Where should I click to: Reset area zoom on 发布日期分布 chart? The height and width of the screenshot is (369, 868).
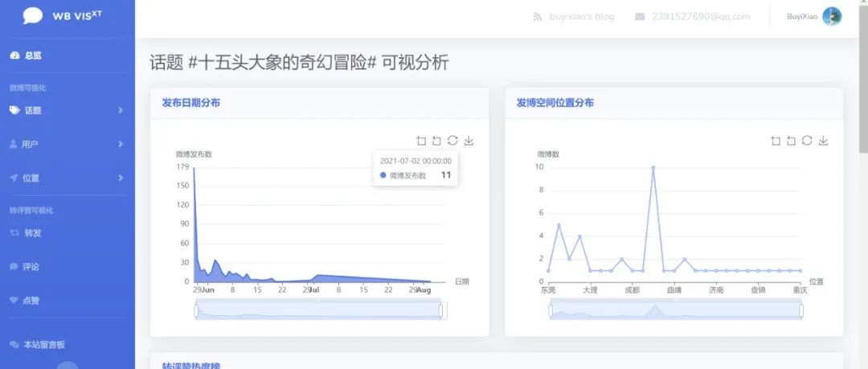tap(436, 141)
